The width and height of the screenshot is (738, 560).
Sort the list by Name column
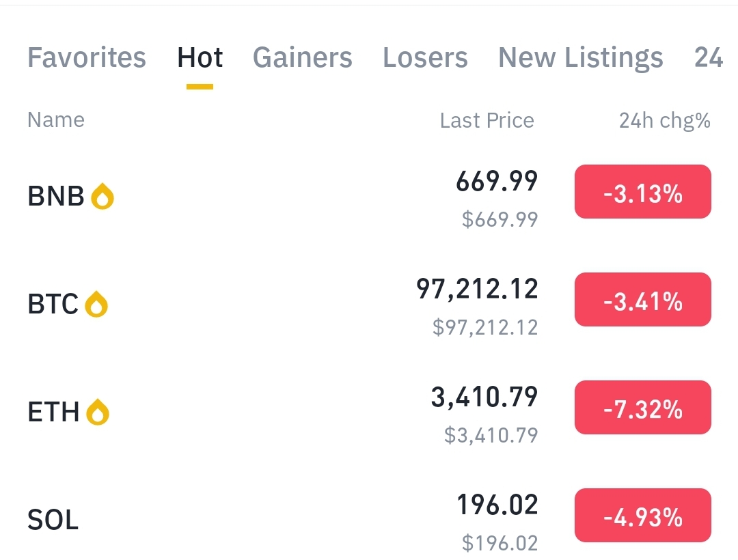[x=56, y=120]
